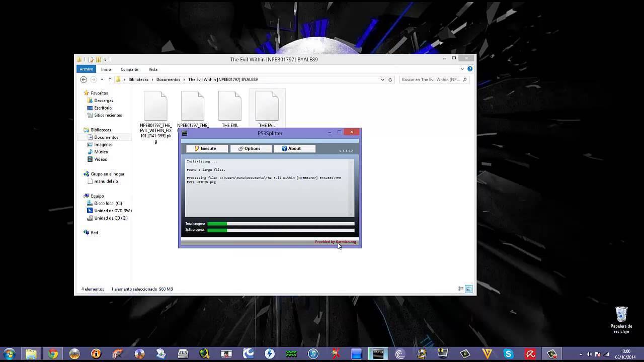This screenshot has height=362, width=644.
Task: Switch to the Vista ribbon tab
Action: pyautogui.click(x=153, y=69)
